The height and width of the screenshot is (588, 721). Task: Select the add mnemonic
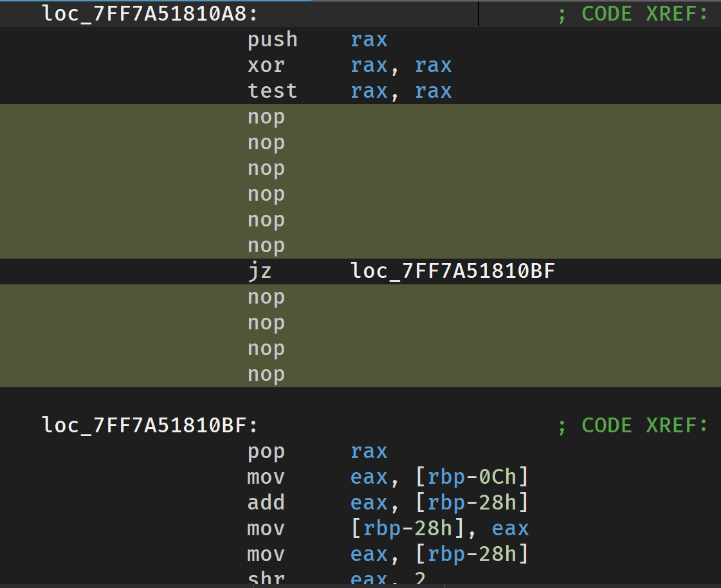pyautogui.click(x=266, y=502)
